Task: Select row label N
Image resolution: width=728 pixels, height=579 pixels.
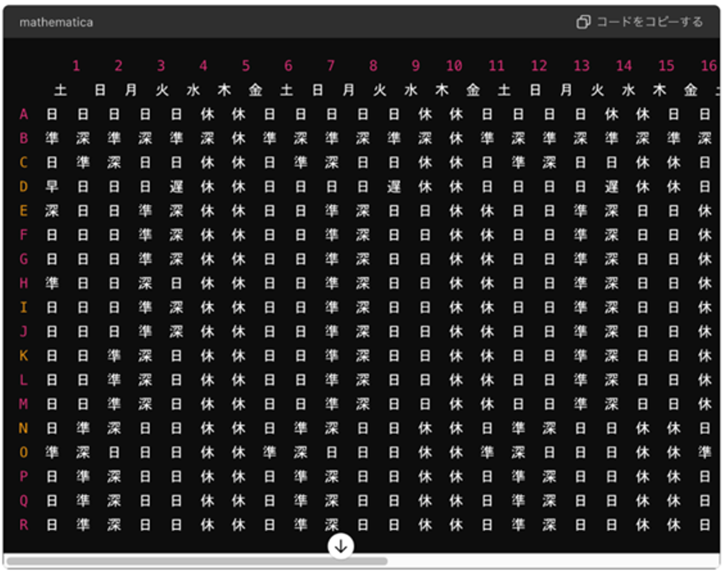Action: pos(23,428)
